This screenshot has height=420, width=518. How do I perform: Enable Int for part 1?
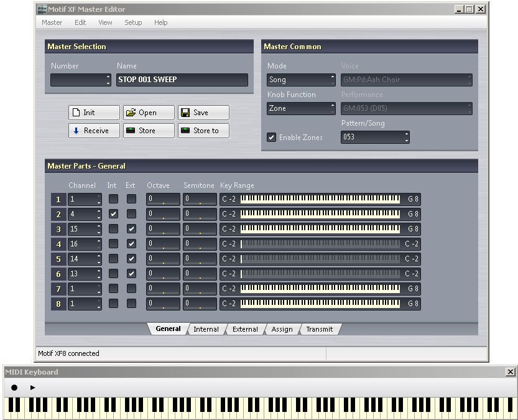click(x=113, y=199)
